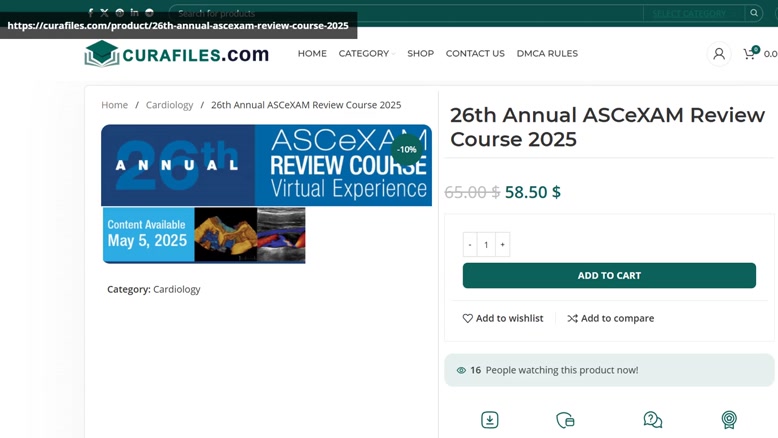
Task: Click the support chat feature icon
Action: point(652,420)
